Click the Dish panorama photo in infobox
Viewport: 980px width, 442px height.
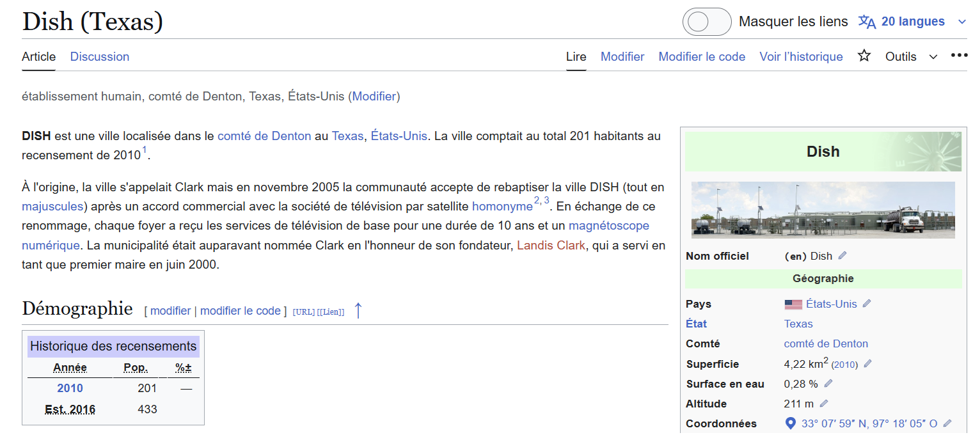click(x=823, y=210)
